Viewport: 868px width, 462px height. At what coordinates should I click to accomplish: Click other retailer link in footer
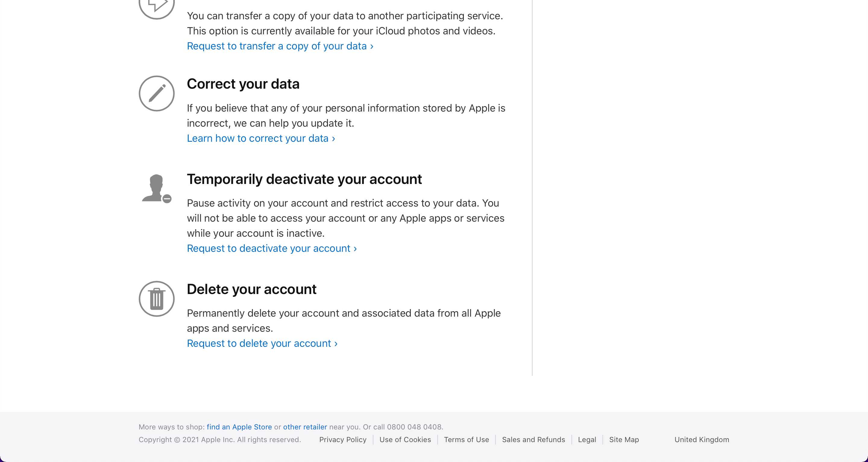pyautogui.click(x=304, y=427)
